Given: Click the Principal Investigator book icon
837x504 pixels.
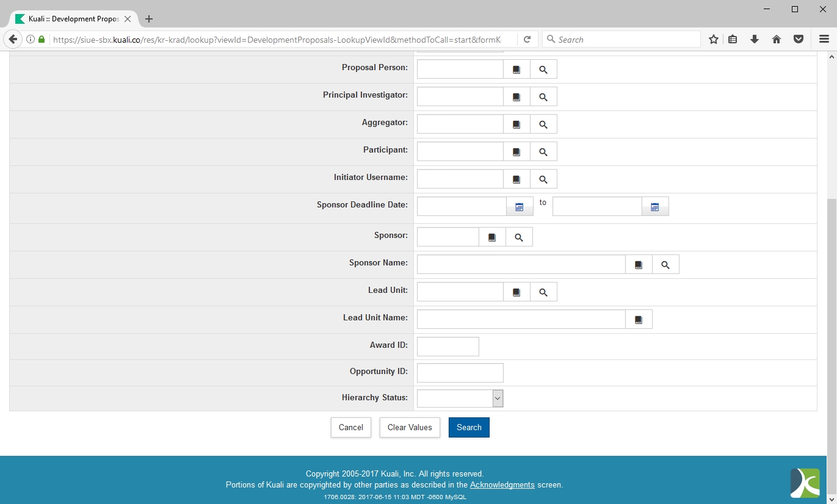Looking at the screenshot, I should [x=516, y=97].
